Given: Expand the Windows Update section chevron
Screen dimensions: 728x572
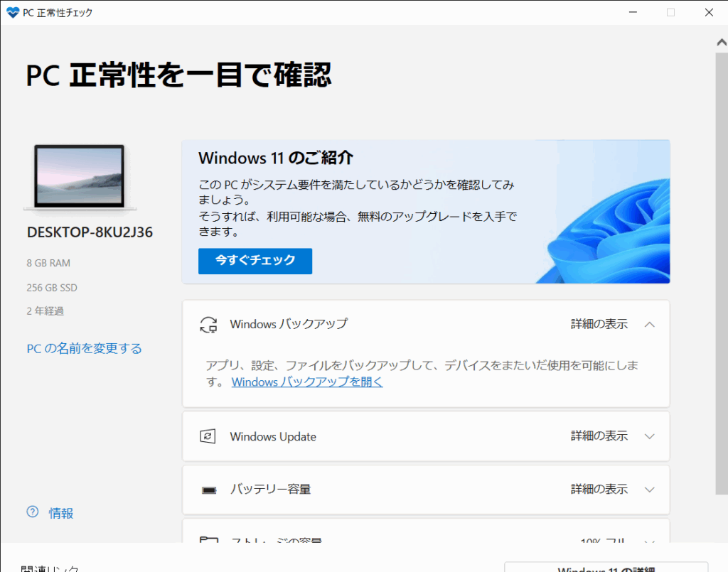Looking at the screenshot, I should click(x=650, y=436).
